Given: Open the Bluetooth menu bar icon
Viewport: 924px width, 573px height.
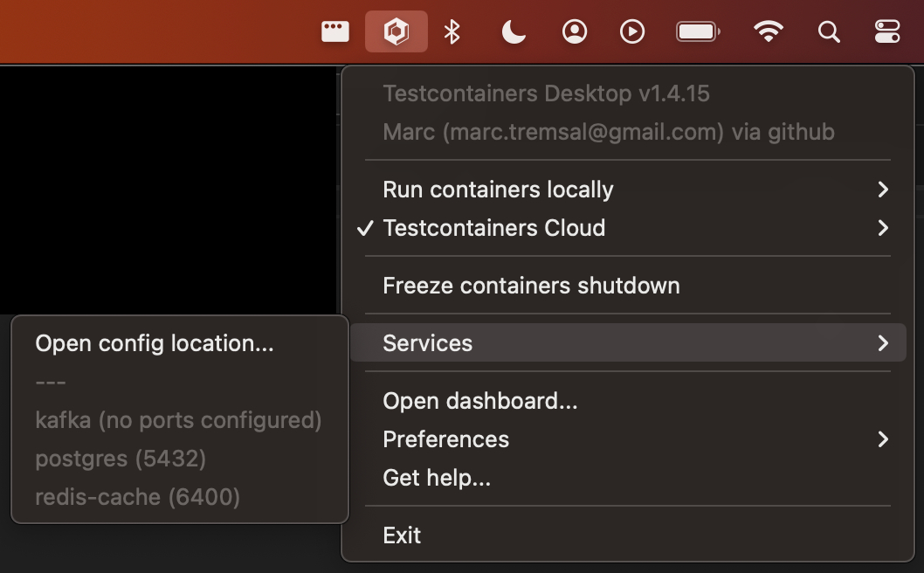Looking at the screenshot, I should tap(452, 32).
